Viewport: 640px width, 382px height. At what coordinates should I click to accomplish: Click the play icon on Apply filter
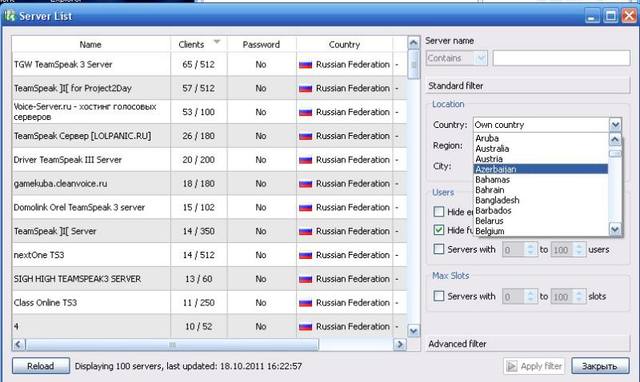tap(511, 366)
